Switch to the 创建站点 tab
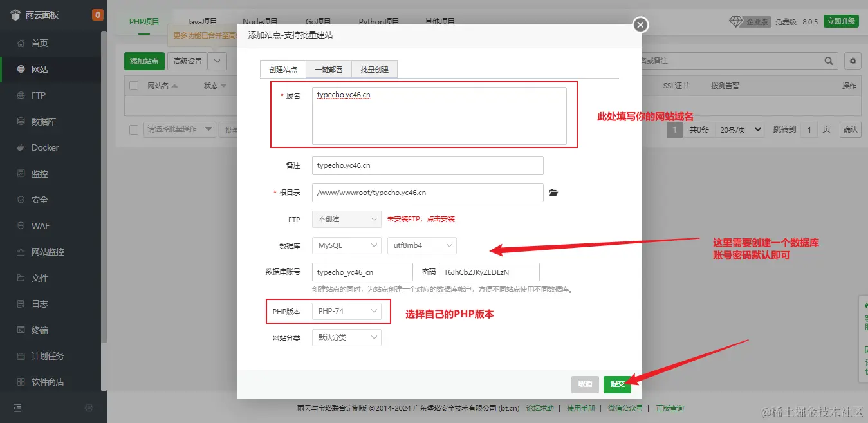The image size is (868, 423). pos(283,70)
